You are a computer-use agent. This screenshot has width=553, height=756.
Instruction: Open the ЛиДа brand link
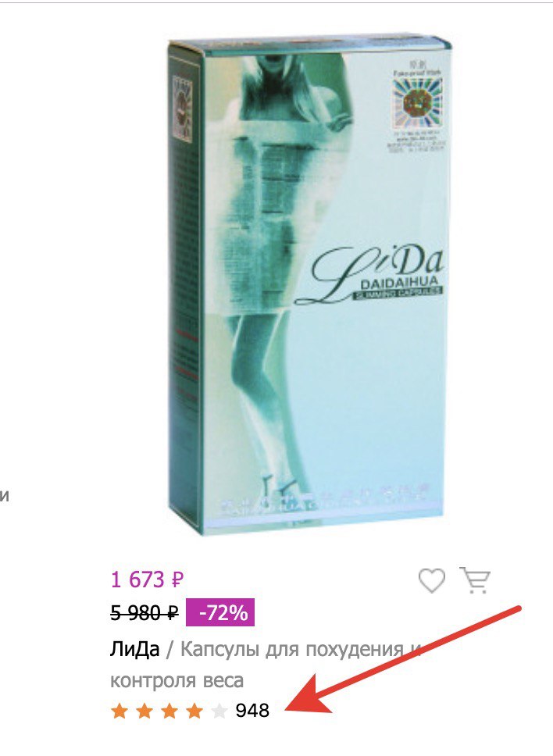[x=134, y=650]
